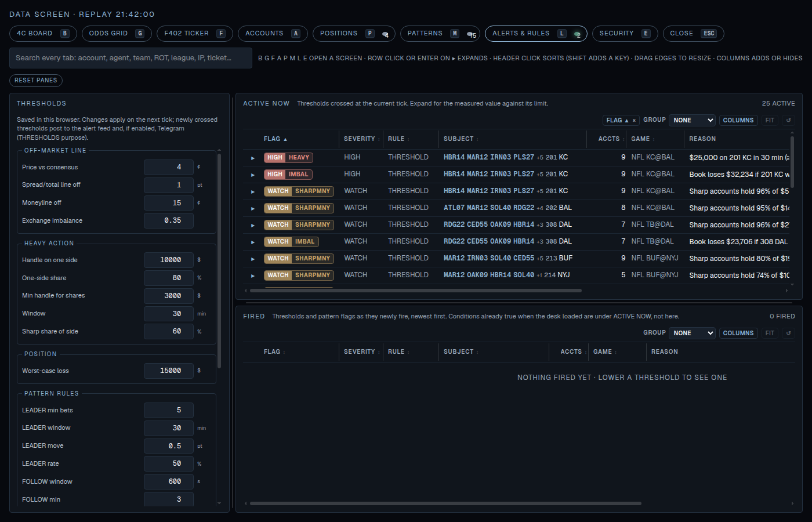Click the Active Now horizontal scrollbar right arrow
Screen dimensions: 812x522
[x=787, y=291]
